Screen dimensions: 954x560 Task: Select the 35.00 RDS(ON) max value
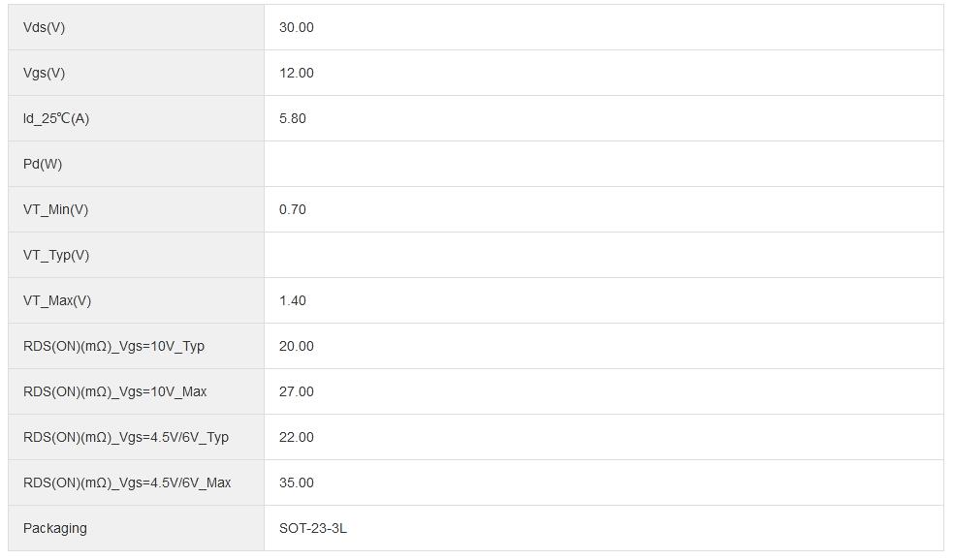pos(297,482)
